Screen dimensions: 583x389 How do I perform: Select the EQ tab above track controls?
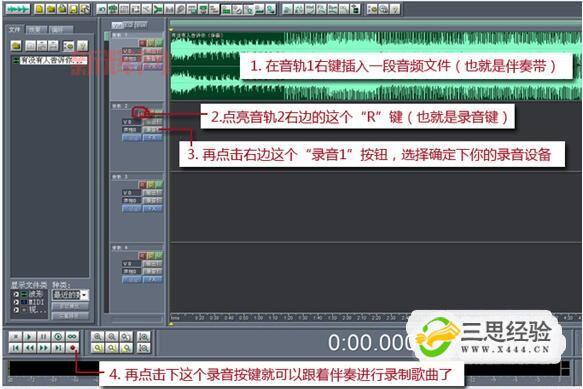128,25
